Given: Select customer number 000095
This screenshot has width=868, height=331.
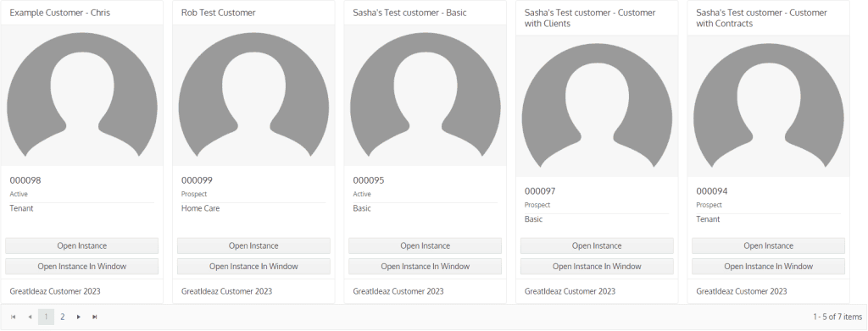Looking at the screenshot, I should pos(369,180).
